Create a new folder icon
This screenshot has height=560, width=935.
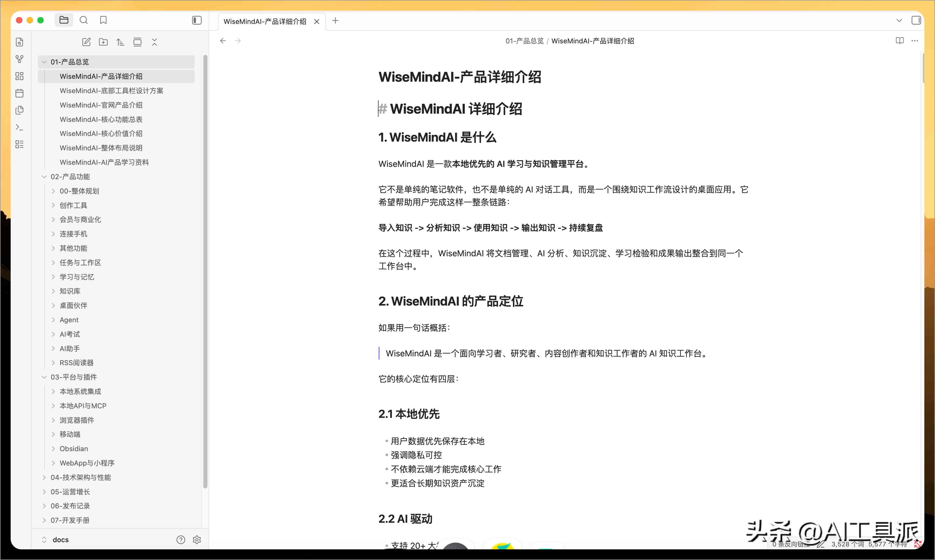(x=103, y=42)
